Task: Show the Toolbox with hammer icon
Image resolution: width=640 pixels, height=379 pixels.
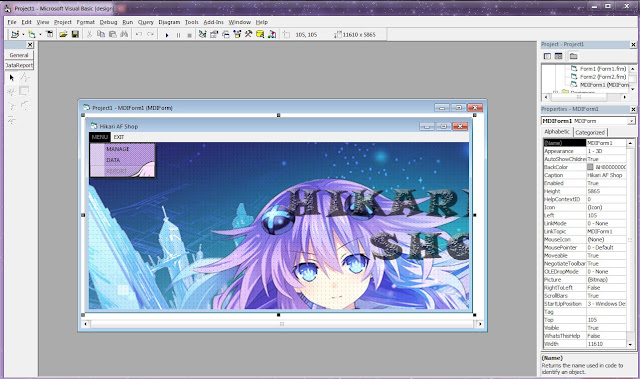Action: 249,35
